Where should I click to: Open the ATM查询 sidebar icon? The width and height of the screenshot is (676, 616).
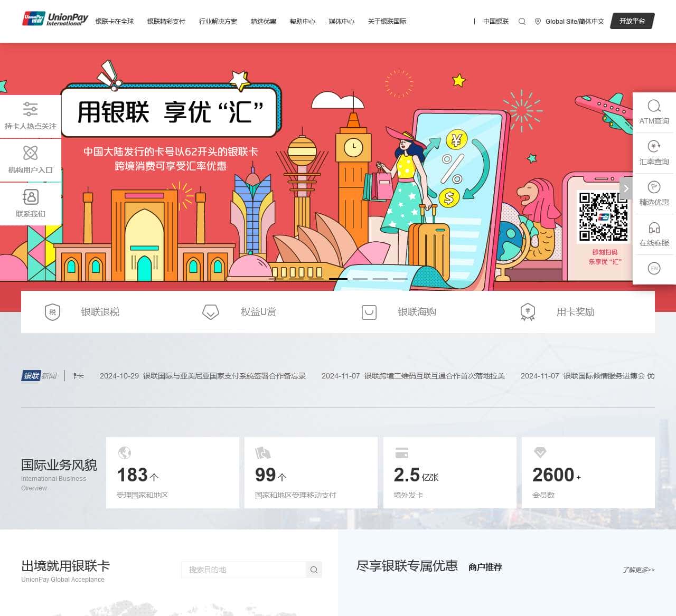coord(654,106)
